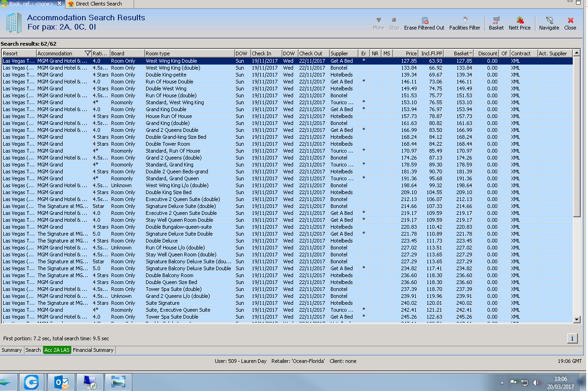
Task: Click Erase Filtered Out in the toolbar
Action: [424, 24]
